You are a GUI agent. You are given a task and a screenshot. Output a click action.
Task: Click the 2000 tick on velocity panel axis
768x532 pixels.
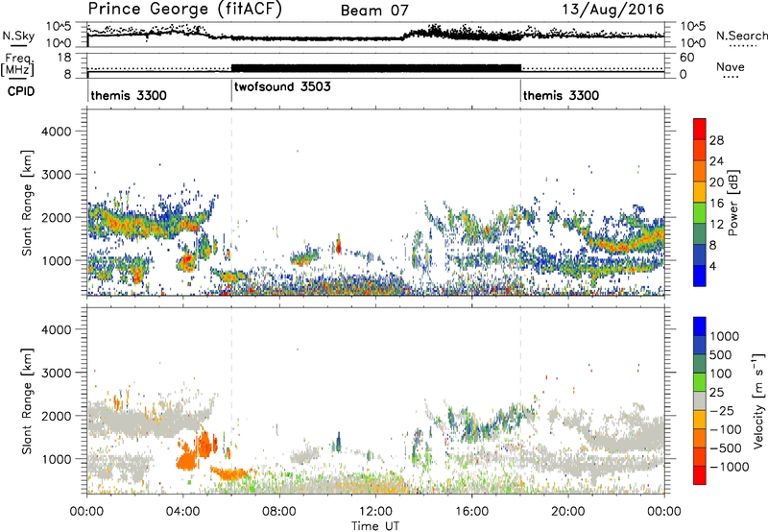pyautogui.click(x=57, y=416)
